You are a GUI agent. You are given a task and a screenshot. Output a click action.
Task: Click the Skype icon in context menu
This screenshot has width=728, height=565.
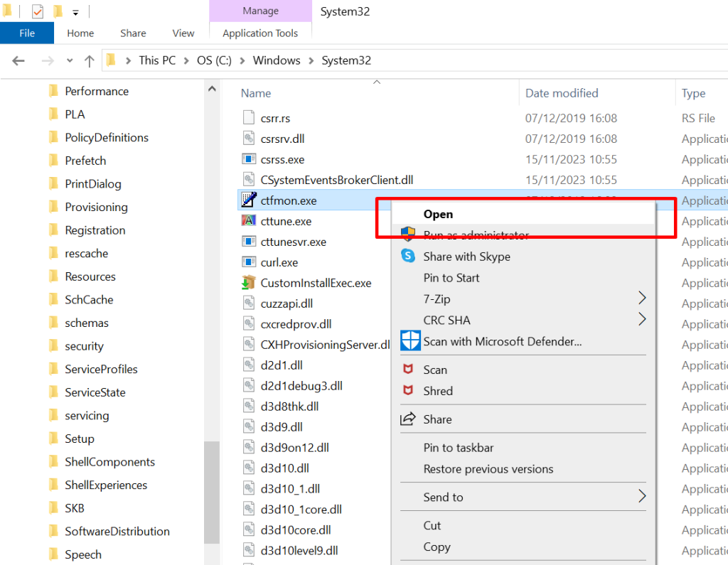(x=408, y=256)
